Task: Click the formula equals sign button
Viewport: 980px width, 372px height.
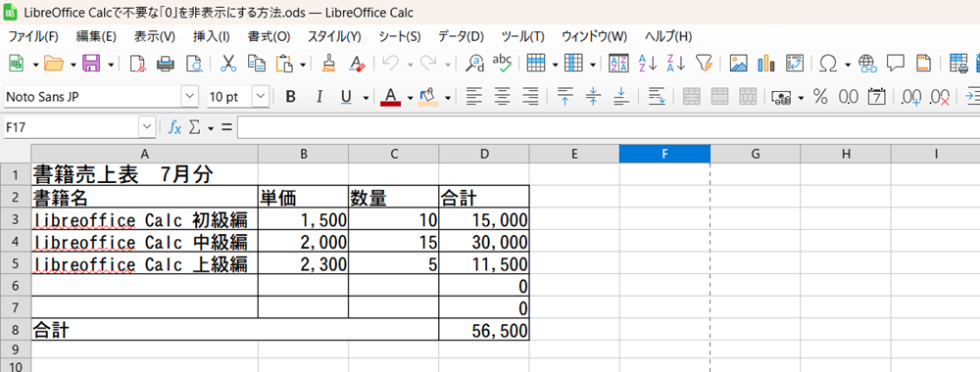Action: 226,127
